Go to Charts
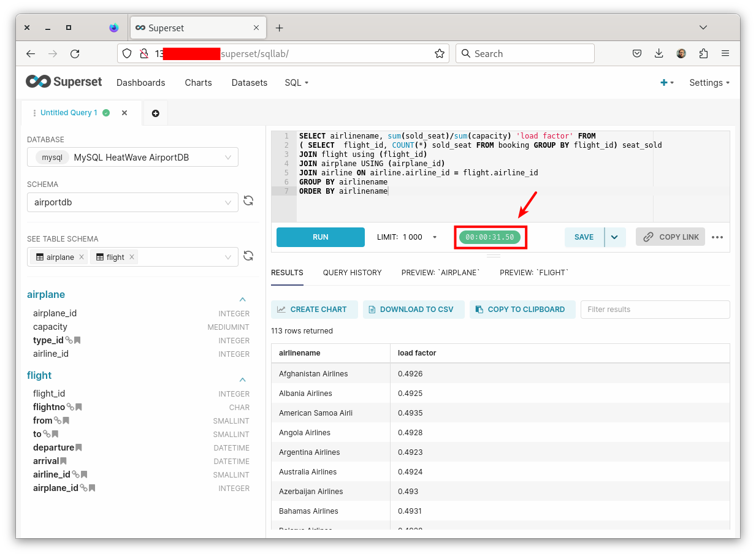Screen dimensions: 756x556 point(199,83)
